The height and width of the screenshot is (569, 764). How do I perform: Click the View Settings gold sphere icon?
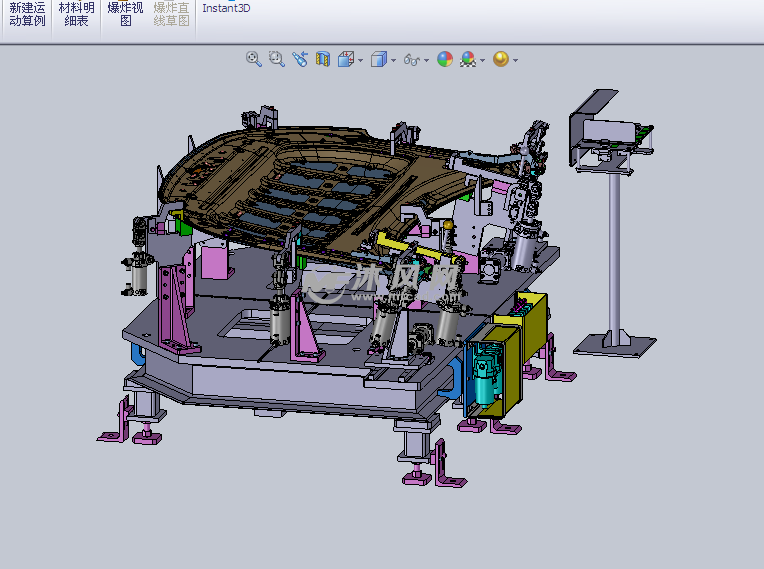click(x=501, y=60)
